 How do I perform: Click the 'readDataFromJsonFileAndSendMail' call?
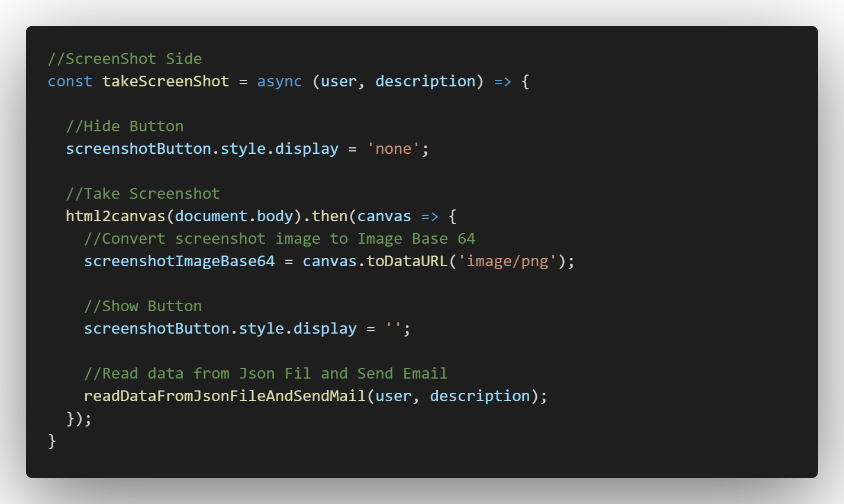[225, 396]
